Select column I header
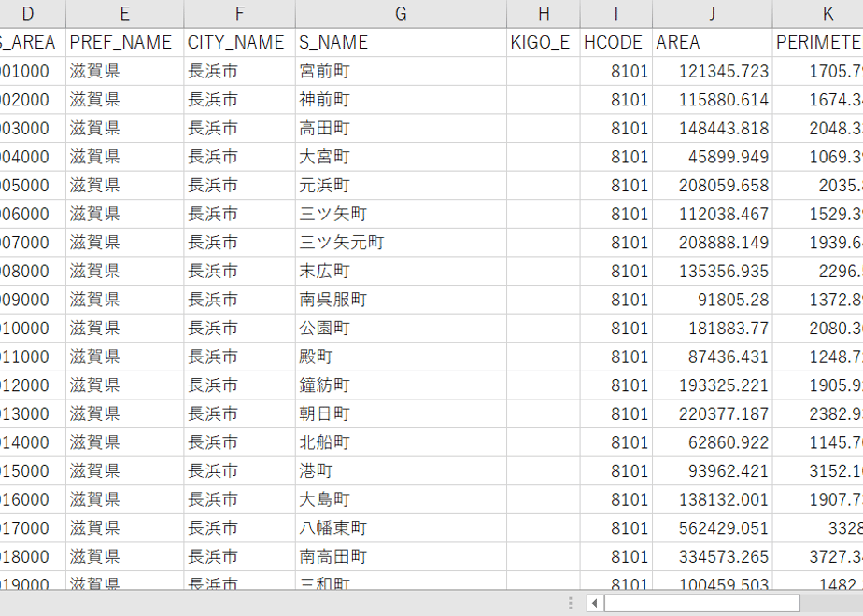This screenshot has height=616, width=863. click(615, 14)
